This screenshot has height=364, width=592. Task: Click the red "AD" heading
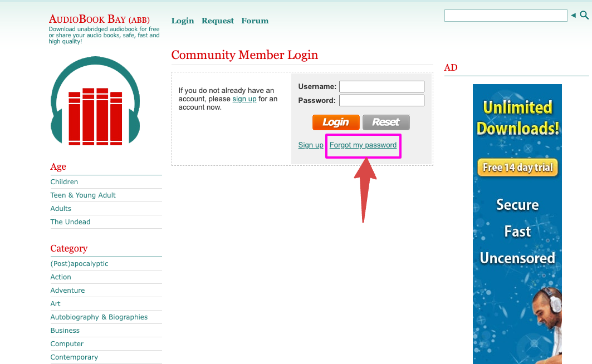pos(451,67)
